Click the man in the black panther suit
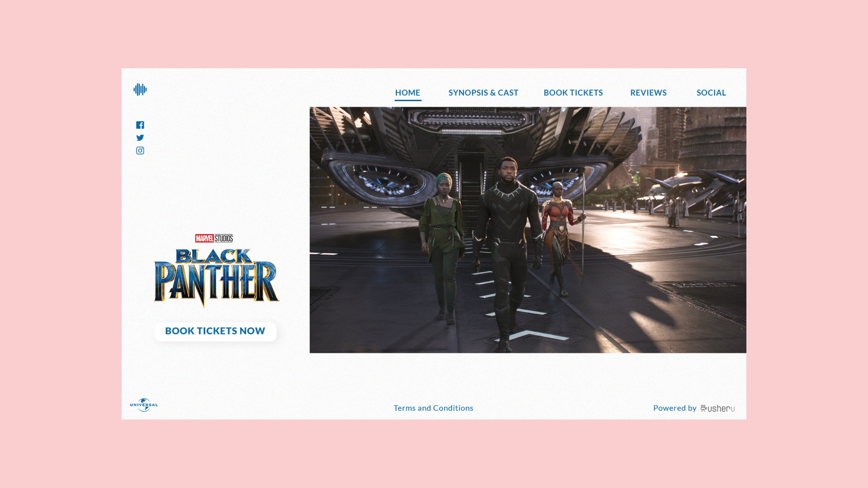Image resolution: width=868 pixels, height=488 pixels. tap(507, 235)
